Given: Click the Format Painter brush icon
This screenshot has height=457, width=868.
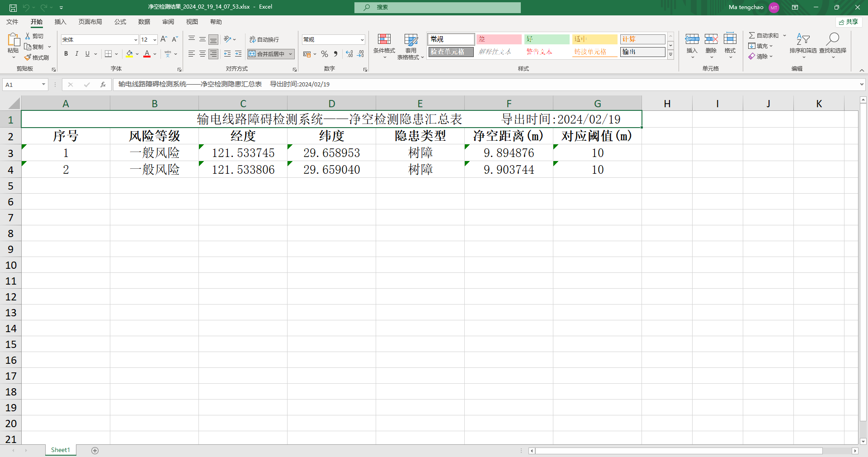Looking at the screenshot, I should tap(28, 57).
